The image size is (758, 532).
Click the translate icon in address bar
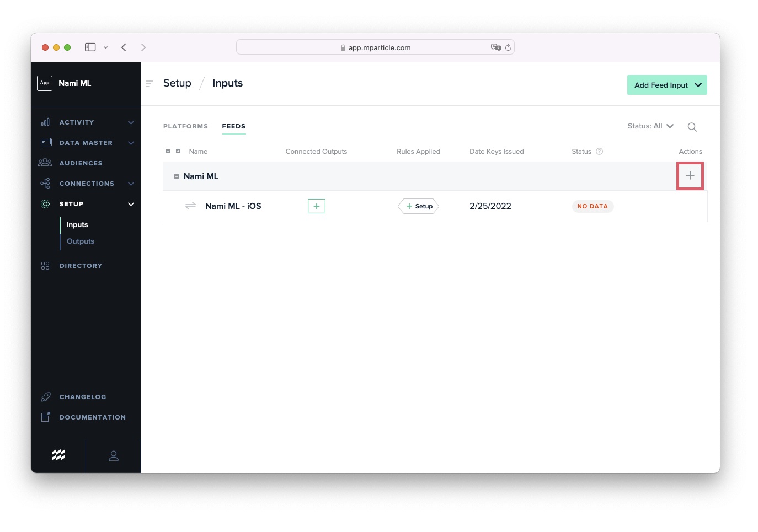click(496, 47)
